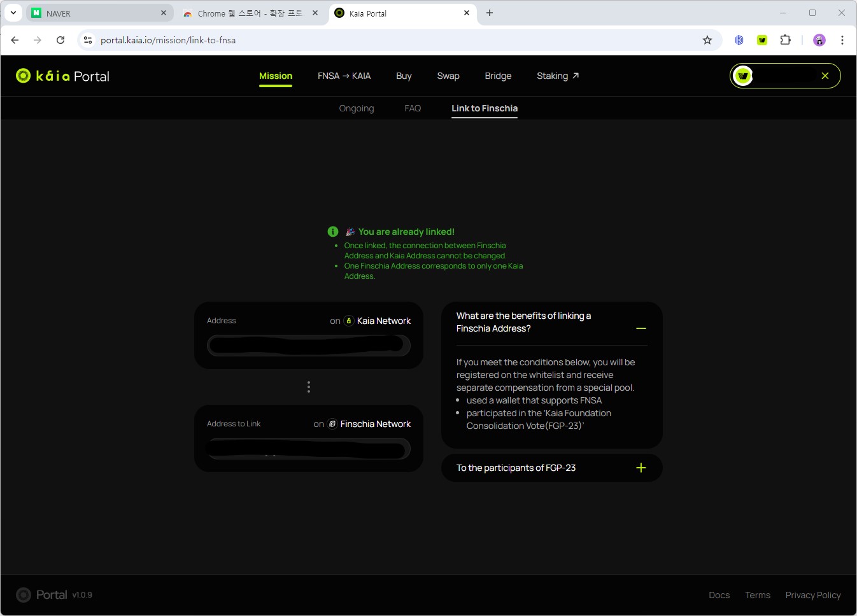Open the blue wallet extension icon
Image resolution: width=857 pixels, height=616 pixels.
[739, 40]
